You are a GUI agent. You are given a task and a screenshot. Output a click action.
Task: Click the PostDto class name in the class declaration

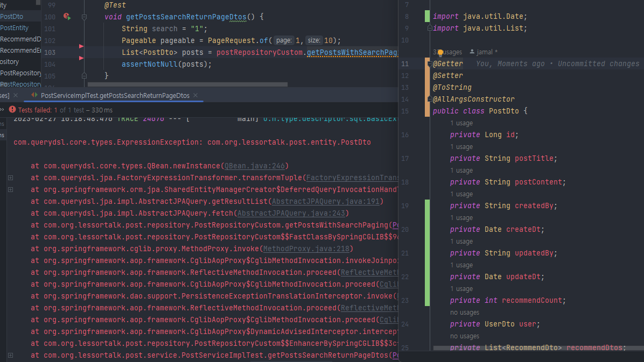(503, 111)
